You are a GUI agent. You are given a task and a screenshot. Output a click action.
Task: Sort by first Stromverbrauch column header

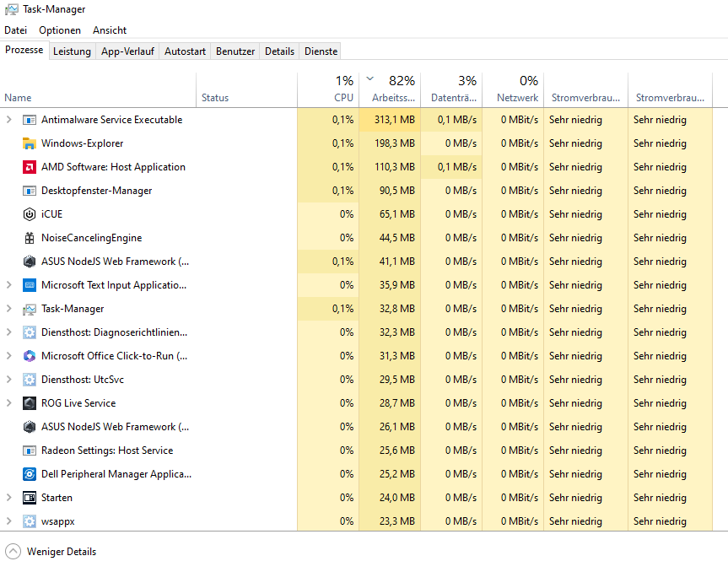tap(586, 90)
